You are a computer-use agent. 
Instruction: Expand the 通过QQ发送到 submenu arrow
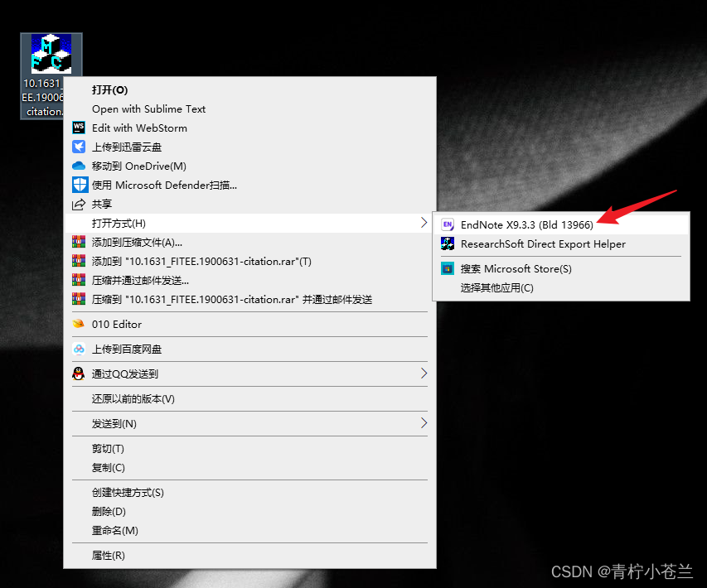424,373
